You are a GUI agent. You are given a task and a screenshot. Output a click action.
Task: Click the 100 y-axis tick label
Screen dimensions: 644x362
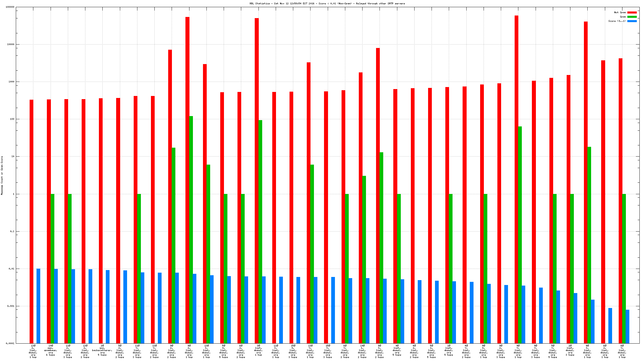click(x=11, y=119)
